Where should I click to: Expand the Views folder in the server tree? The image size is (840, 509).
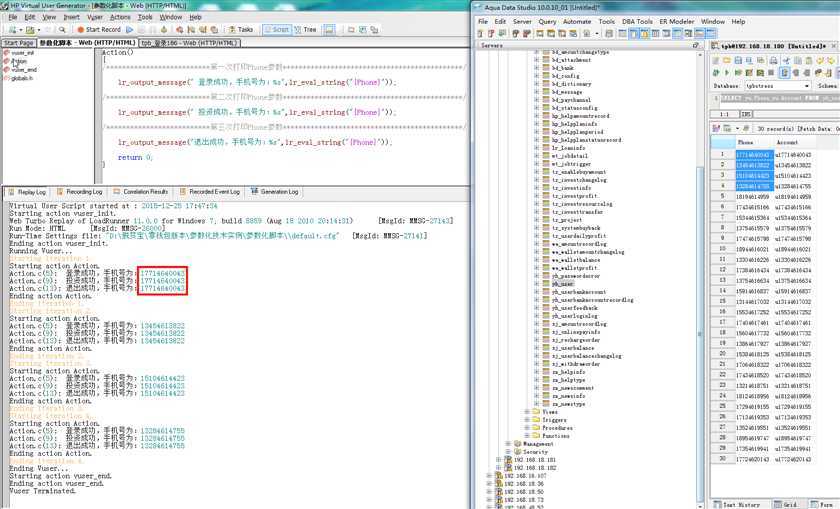click(527, 412)
